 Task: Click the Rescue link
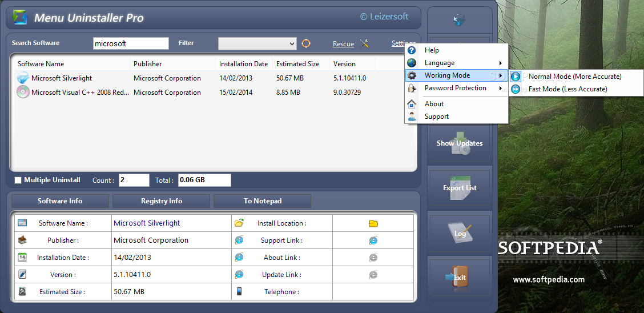343,44
